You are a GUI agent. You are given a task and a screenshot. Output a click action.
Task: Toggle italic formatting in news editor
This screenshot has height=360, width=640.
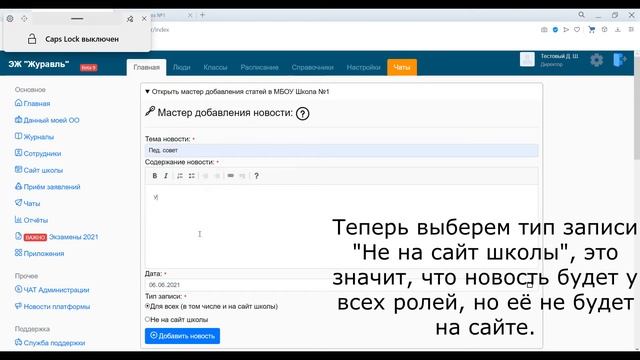point(166,176)
